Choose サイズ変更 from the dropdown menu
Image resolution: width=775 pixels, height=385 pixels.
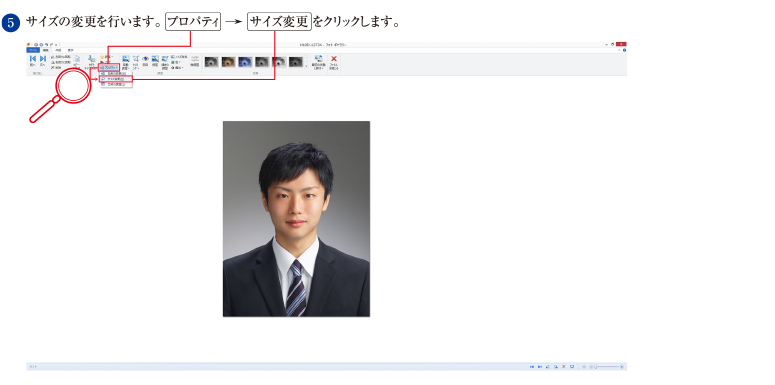[x=116, y=79]
